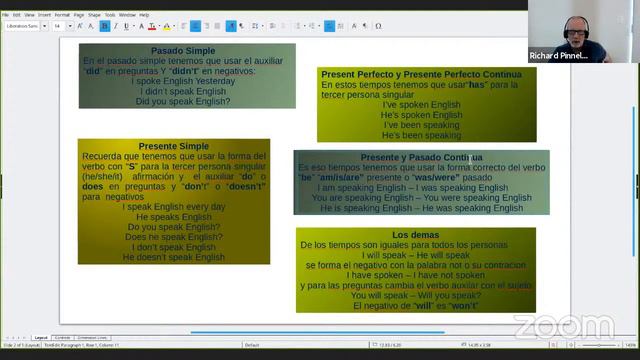The image size is (640, 360).
Task: Switch to the Dimension Lines tab
Action: 92,338
